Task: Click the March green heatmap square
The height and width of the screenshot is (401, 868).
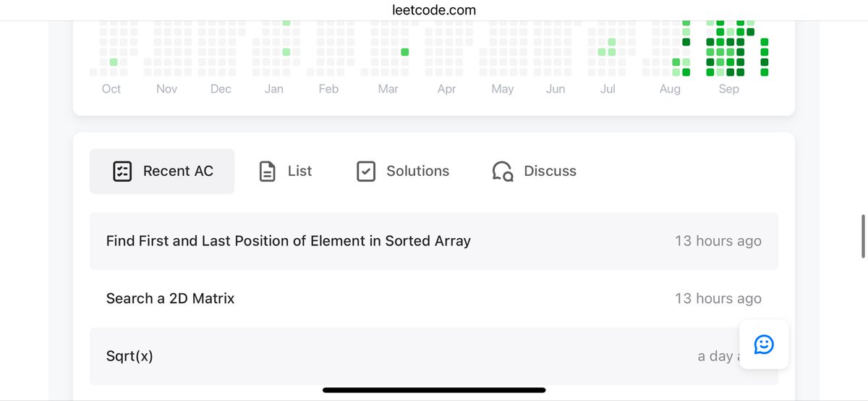Action: point(405,52)
